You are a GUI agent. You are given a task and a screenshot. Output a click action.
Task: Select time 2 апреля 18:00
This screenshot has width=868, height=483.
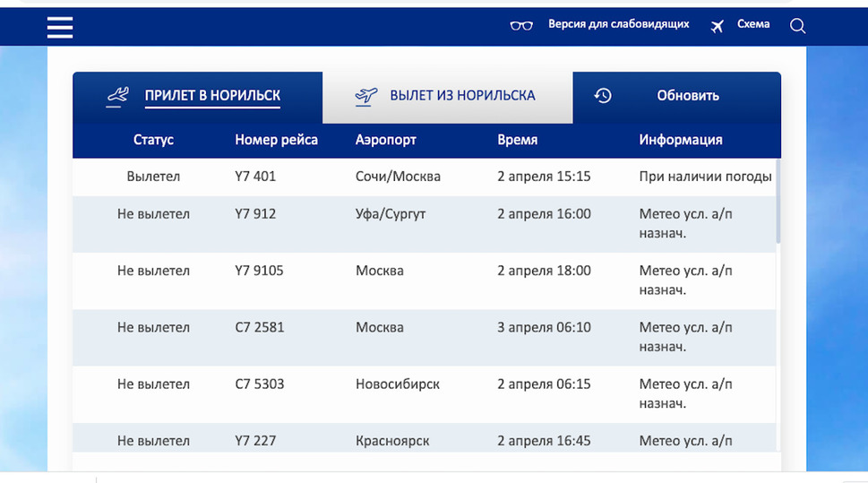(x=544, y=271)
